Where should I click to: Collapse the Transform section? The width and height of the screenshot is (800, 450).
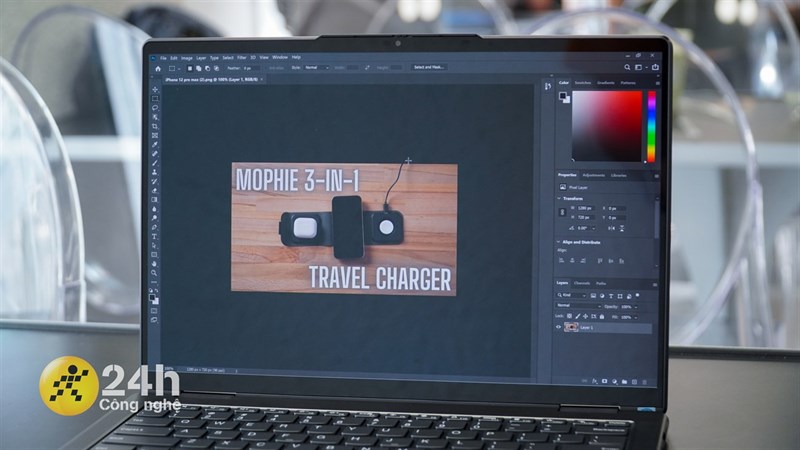(x=559, y=198)
